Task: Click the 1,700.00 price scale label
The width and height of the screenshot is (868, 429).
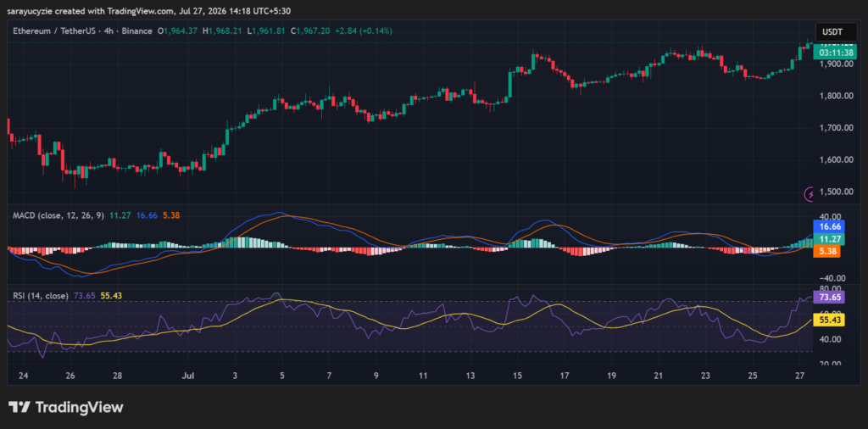Action: click(837, 128)
